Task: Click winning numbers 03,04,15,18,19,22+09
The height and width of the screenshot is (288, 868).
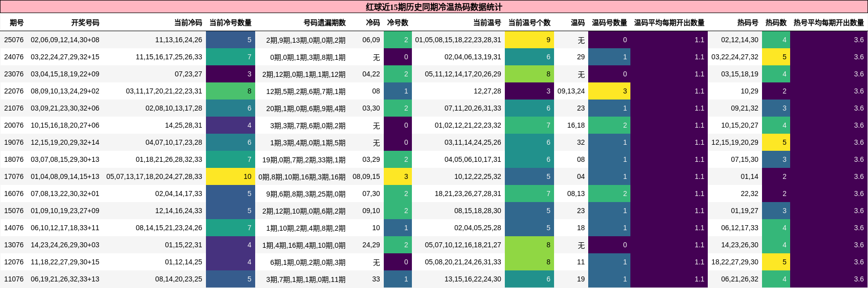Action: [65, 74]
